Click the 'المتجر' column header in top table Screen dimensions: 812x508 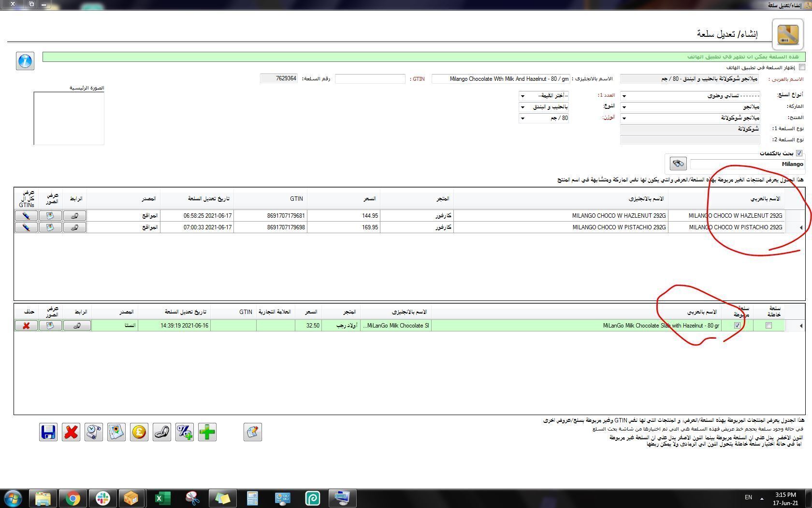tap(443, 199)
